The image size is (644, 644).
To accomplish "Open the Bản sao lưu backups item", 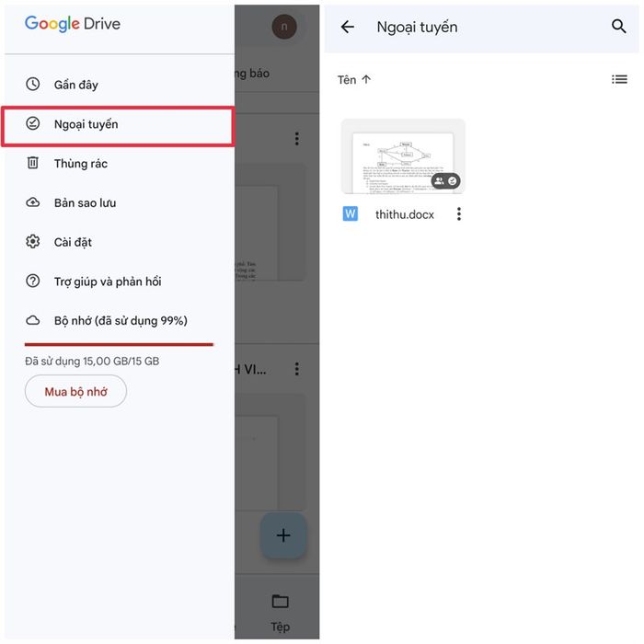I will tap(119, 203).
